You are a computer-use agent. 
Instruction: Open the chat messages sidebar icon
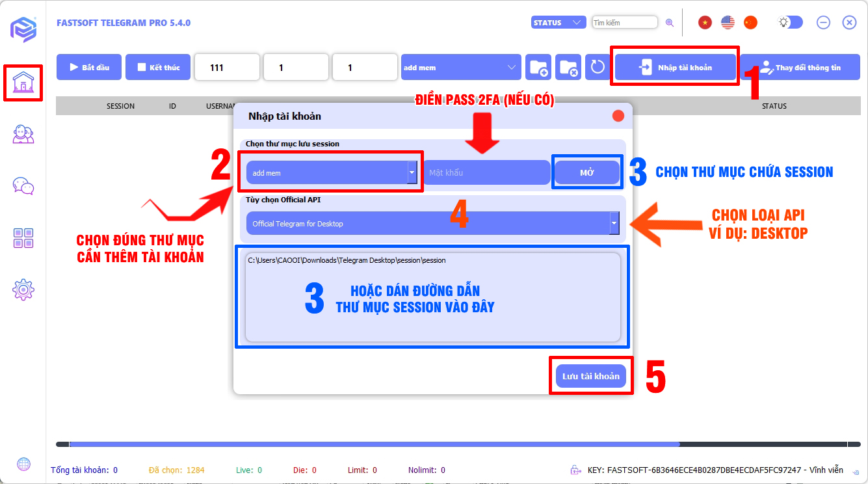(x=23, y=186)
